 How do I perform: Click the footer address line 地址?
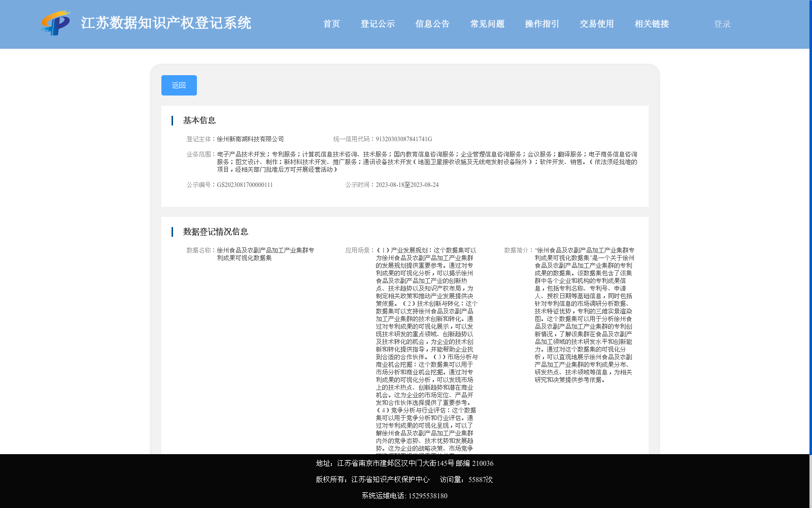pyautogui.click(x=404, y=463)
